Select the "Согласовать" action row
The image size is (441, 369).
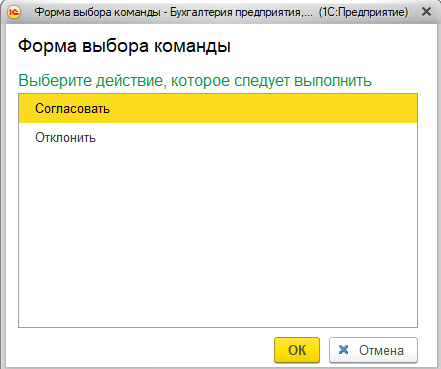pyautogui.click(x=218, y=109)
